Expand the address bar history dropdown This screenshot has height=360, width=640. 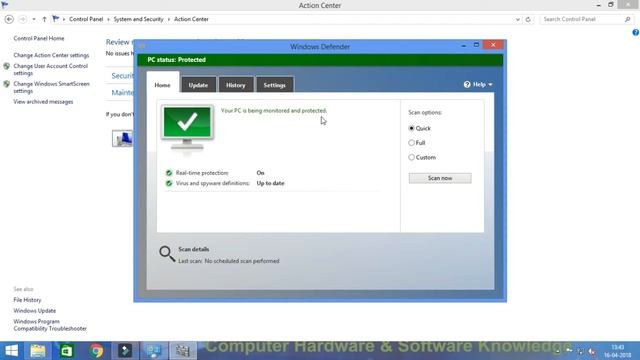(518, 19)
